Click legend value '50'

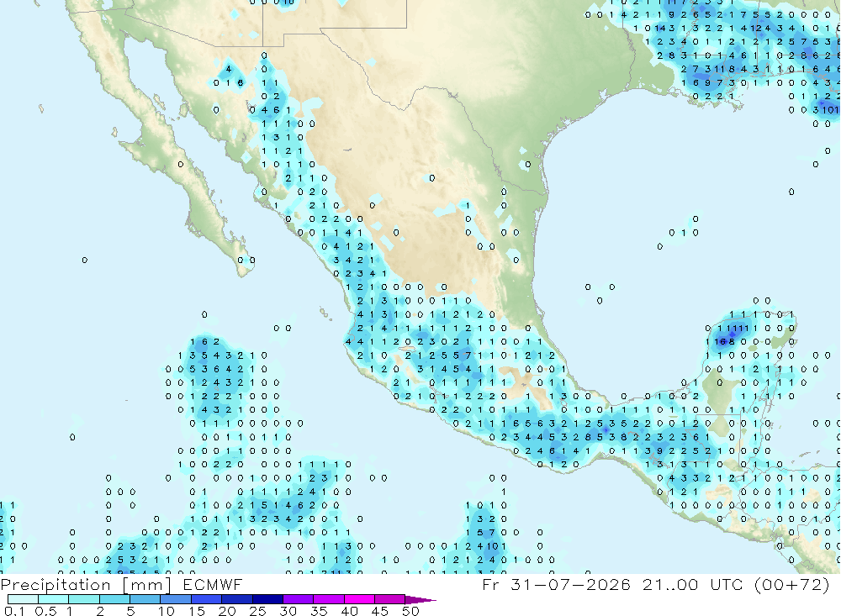click(x=411, y=611)
